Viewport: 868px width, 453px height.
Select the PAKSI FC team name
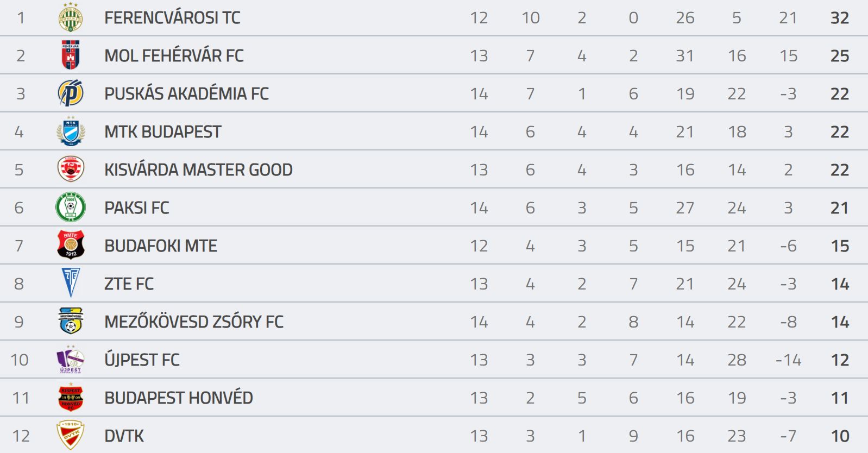point(137,207)
